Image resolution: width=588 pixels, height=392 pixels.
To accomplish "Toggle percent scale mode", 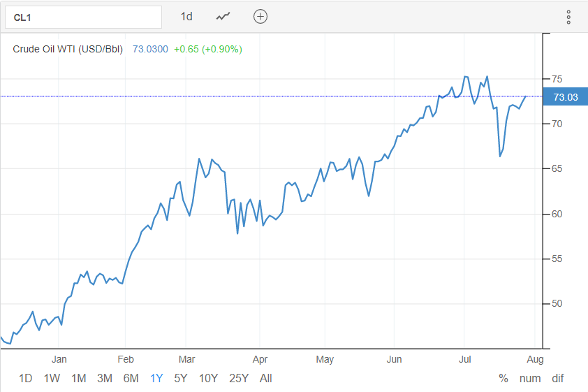I will pos(503,379).
